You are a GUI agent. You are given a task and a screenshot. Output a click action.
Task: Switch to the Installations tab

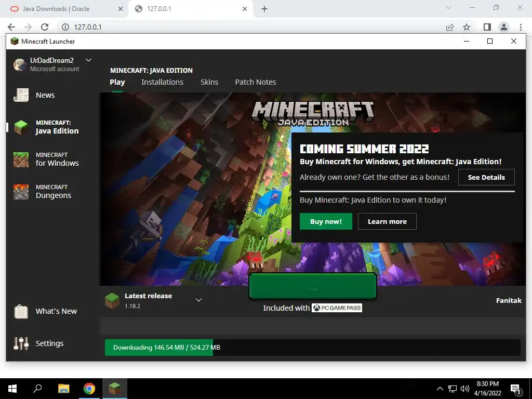162,82
